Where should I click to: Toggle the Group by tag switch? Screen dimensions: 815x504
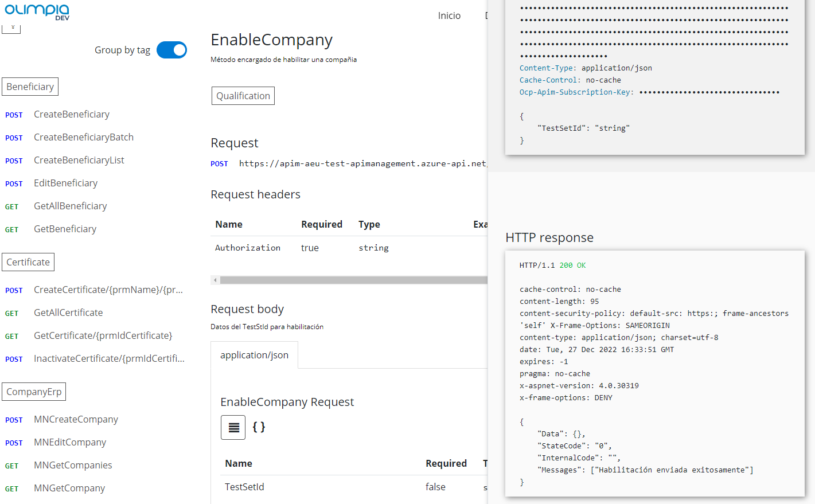click(171, 50)
